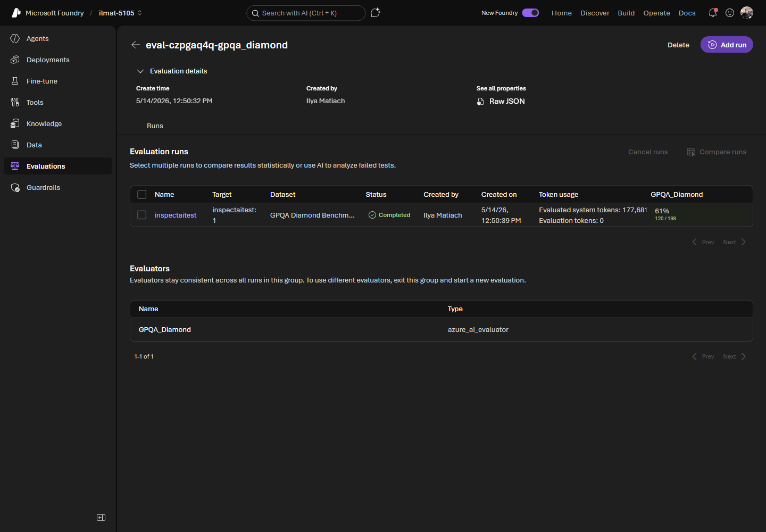Click the Cancel runs button
766x532 pixels.
(647, 152)
